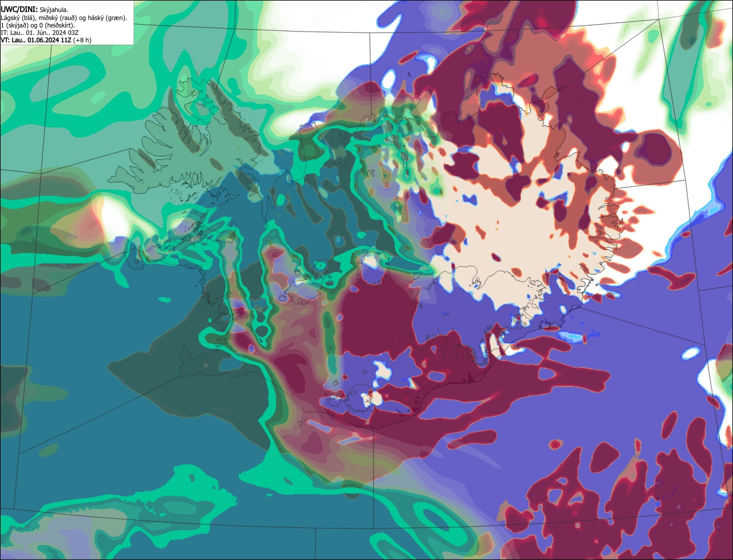733x560 pixels.
Task: Click the 'IT: Lau.. 01. Jún.. 2024 03Z' line
Action: pyautogui.click(x=40, y=33)
